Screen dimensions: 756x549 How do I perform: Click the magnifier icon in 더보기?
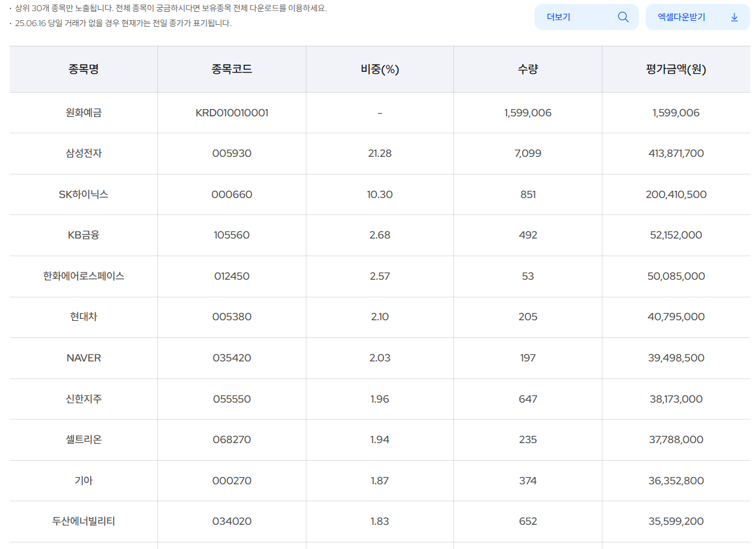click(623, 17)
